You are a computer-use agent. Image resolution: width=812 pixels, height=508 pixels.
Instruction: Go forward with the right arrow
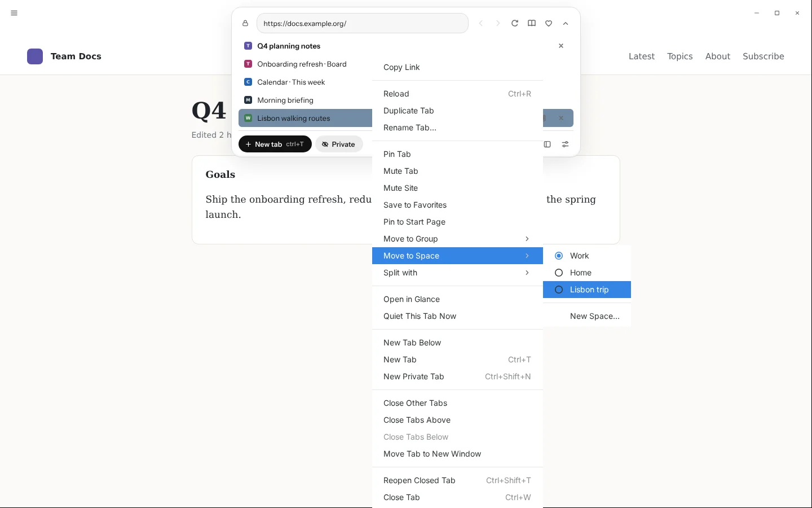tap(498, 24)
